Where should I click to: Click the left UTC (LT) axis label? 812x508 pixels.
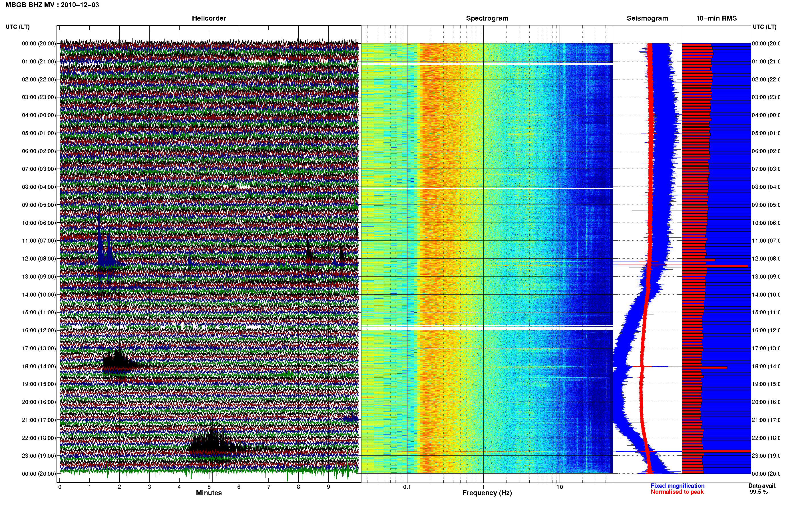coord(17,27)
